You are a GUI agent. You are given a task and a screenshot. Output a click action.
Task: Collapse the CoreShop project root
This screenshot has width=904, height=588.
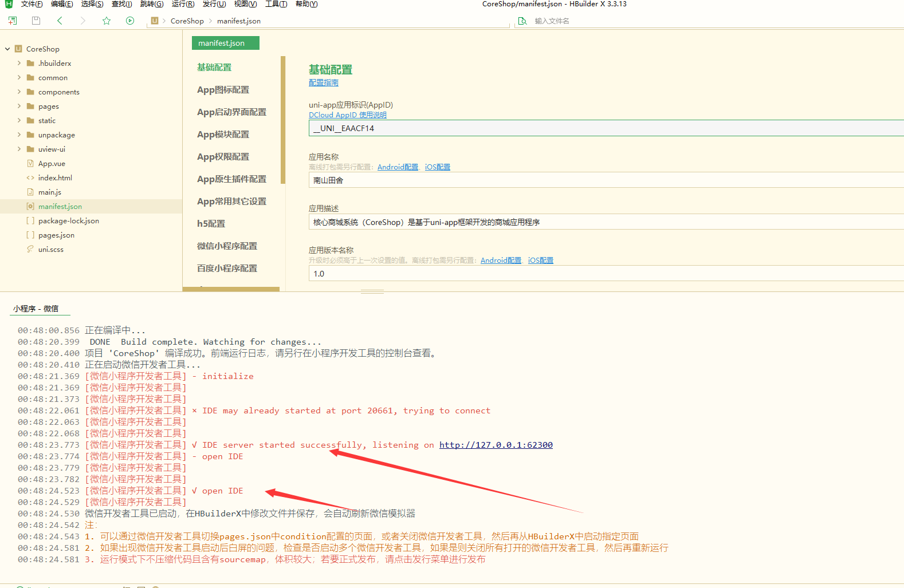pyautogui.click(x=7, y=49)
